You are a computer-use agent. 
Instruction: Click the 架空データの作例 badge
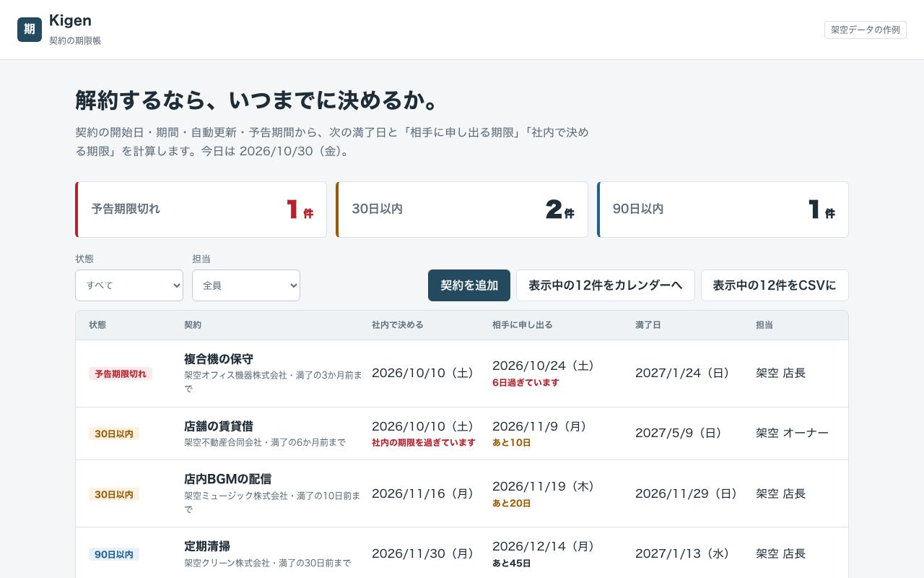pos(866,30)
